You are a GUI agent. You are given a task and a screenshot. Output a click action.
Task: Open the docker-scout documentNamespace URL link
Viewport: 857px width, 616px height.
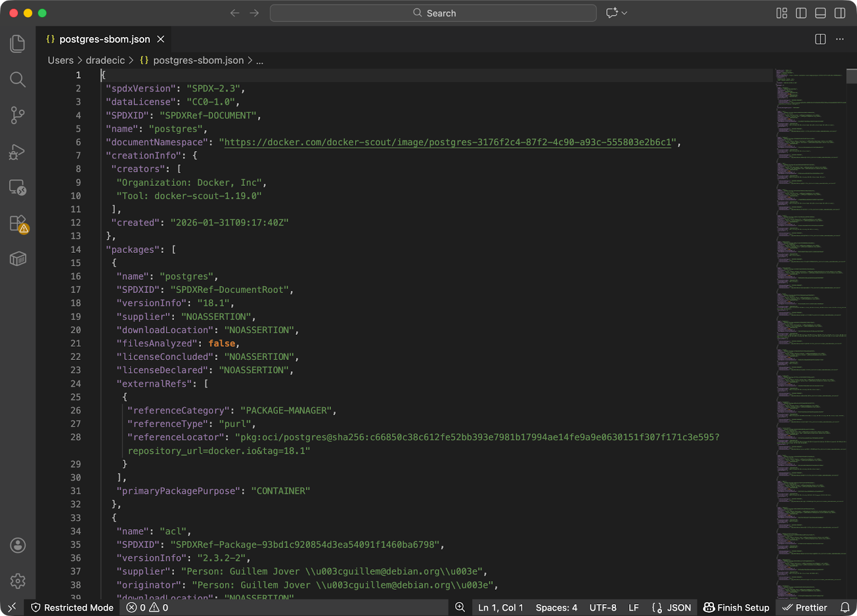pos(447,142)
